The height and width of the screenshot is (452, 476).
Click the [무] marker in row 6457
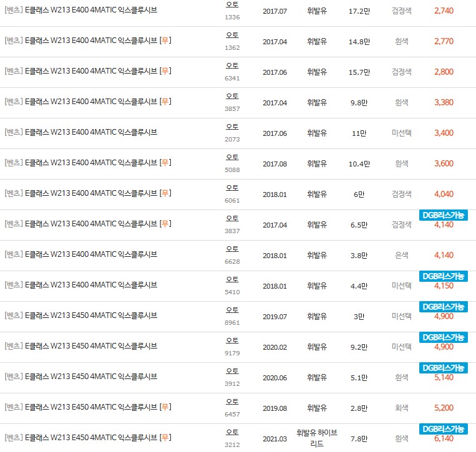click(x=165, y=407)
